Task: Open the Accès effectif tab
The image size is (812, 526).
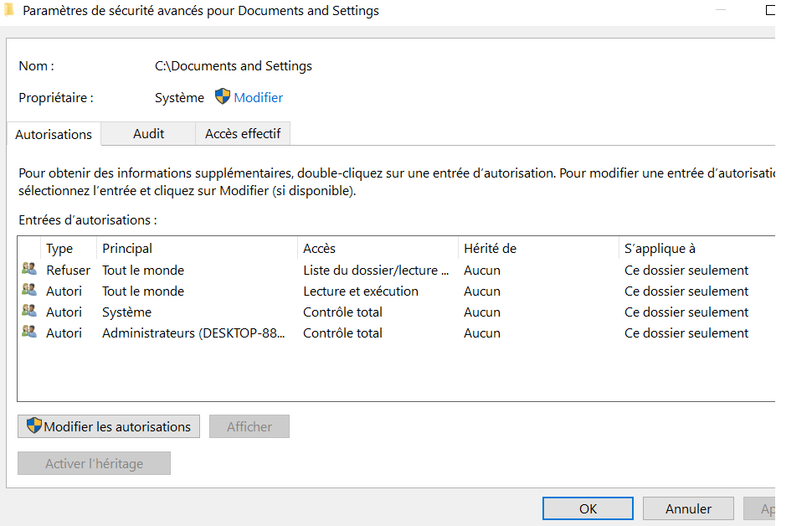Action: [x=243, y=134]
